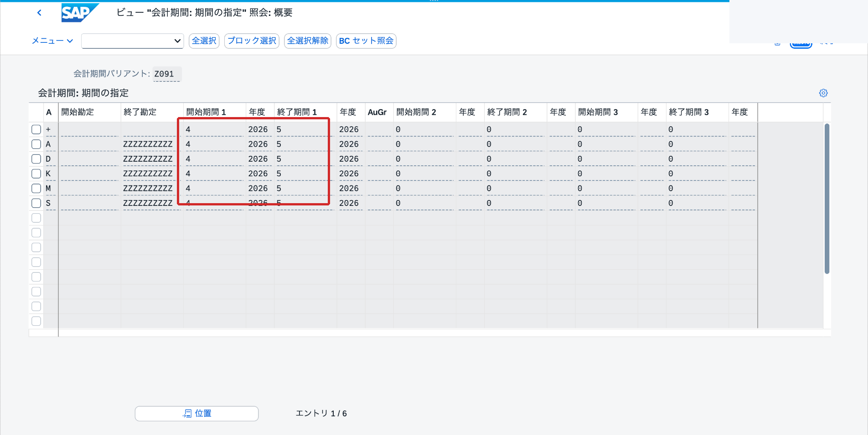The height and width of the screenshot is (435, 868).
Task: Click the 全選択 button
Action: [x=204, y=41]
